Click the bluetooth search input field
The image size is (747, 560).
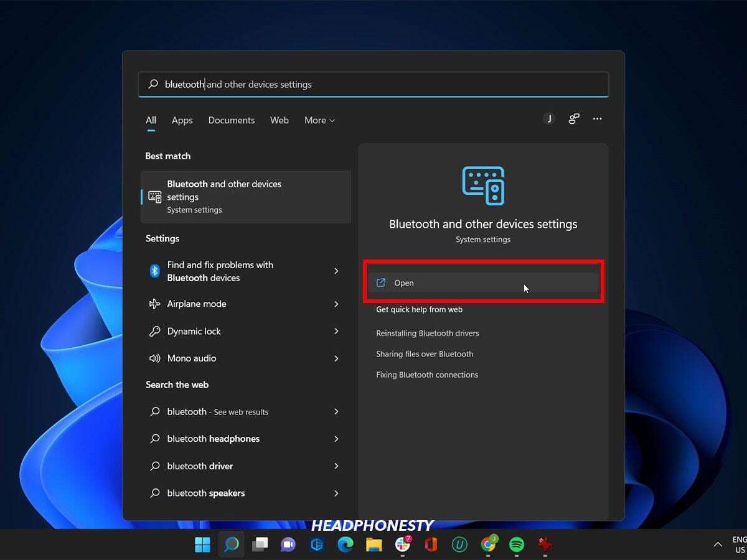click(x=374, y=84)
